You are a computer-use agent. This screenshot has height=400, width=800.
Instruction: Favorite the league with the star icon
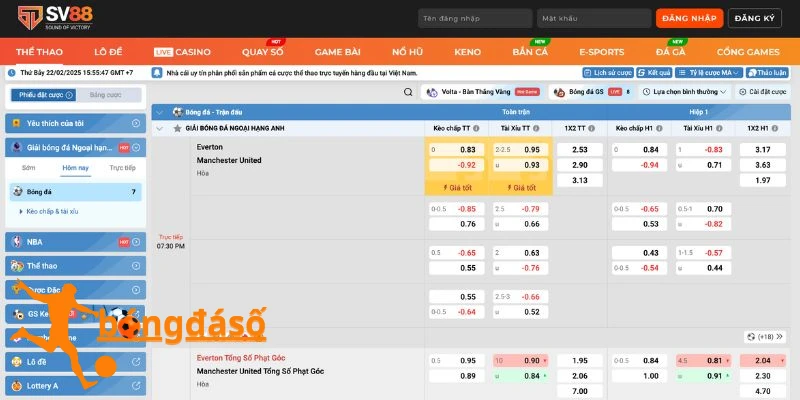(178, 129)
